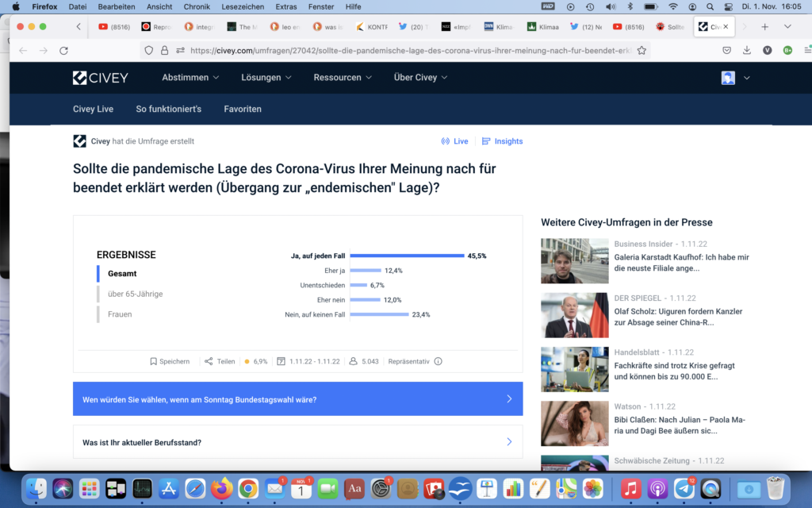Open new tab with the plus button
This screenshot has width=812, height=508.
764,26
